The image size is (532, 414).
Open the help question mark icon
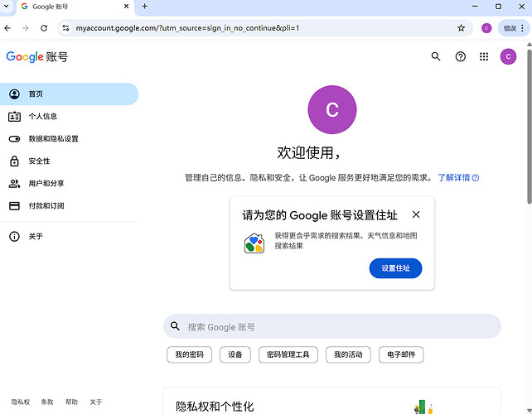(460, 56)
